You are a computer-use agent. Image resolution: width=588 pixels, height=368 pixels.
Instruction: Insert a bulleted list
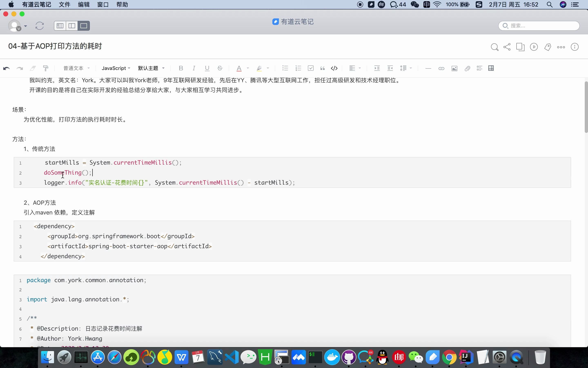coord(285,68)
